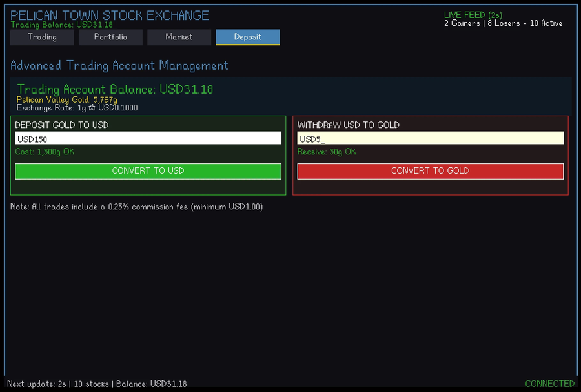Click the header 'Trading Balance: USD31.18' text
The width and height of the screenshot is (581, 392).
click(x=61, y=25)
